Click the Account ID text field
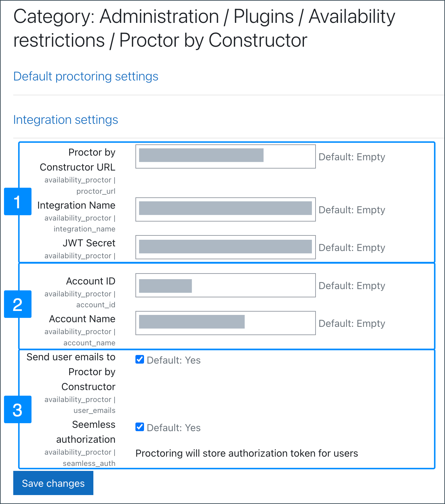 225,285
